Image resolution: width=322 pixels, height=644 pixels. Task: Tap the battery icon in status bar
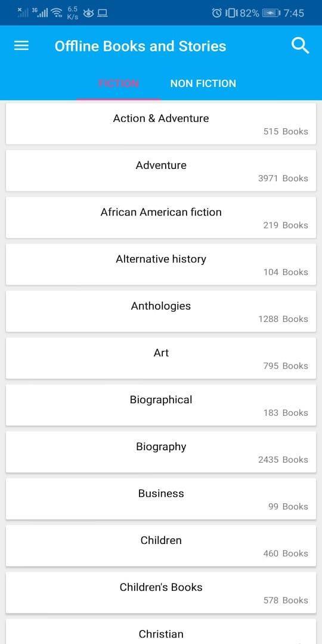pos(271,13)
